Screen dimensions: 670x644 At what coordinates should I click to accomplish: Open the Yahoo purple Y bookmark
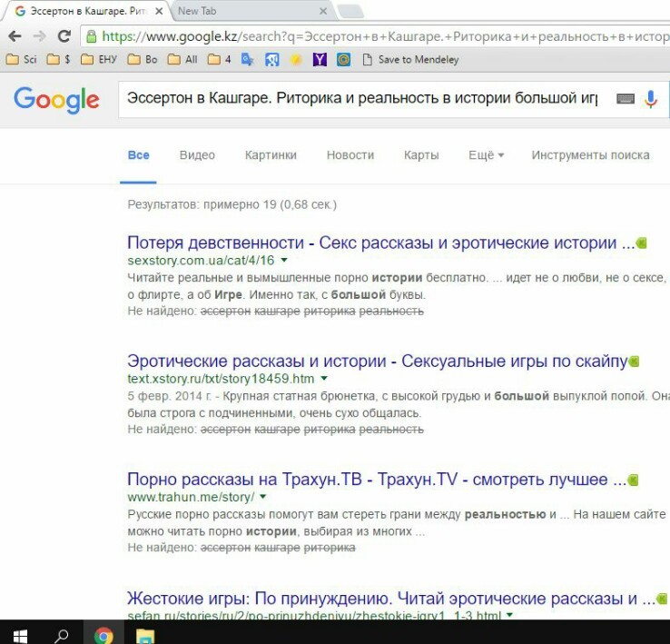[x=320, y=59]
